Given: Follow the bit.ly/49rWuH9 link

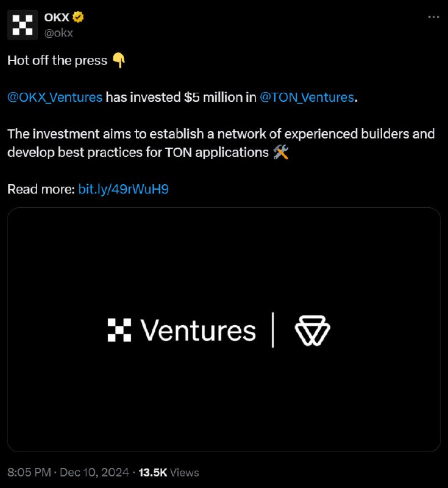Looking at the screenshot, I should 123,189.
